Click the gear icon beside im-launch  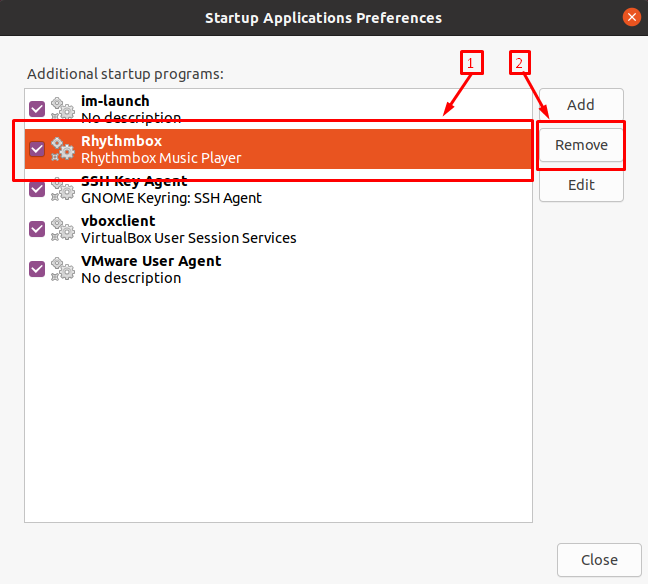coord(63,109)
